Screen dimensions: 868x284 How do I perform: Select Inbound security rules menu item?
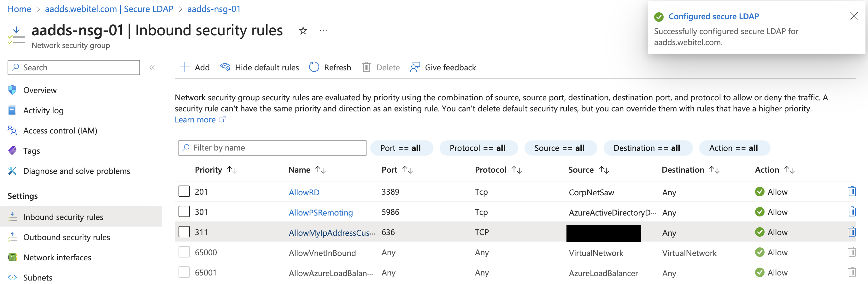pyautogui.click(x=81, y=217)
